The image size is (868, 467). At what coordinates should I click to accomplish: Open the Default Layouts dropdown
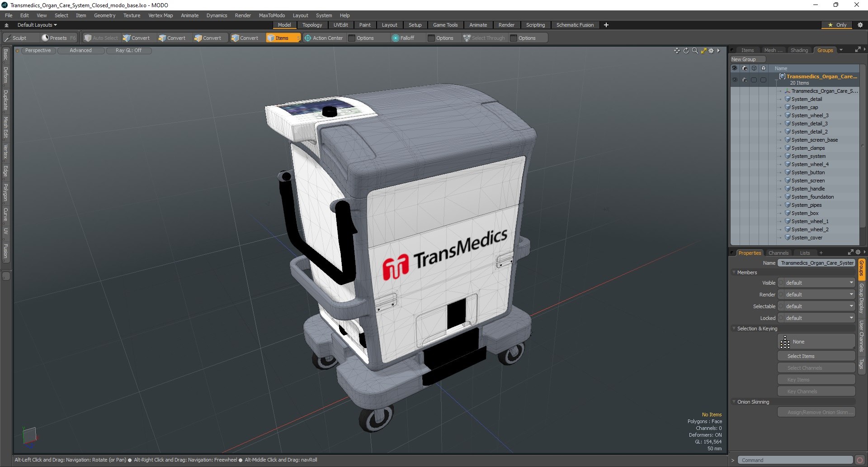[x=37, y=25]
